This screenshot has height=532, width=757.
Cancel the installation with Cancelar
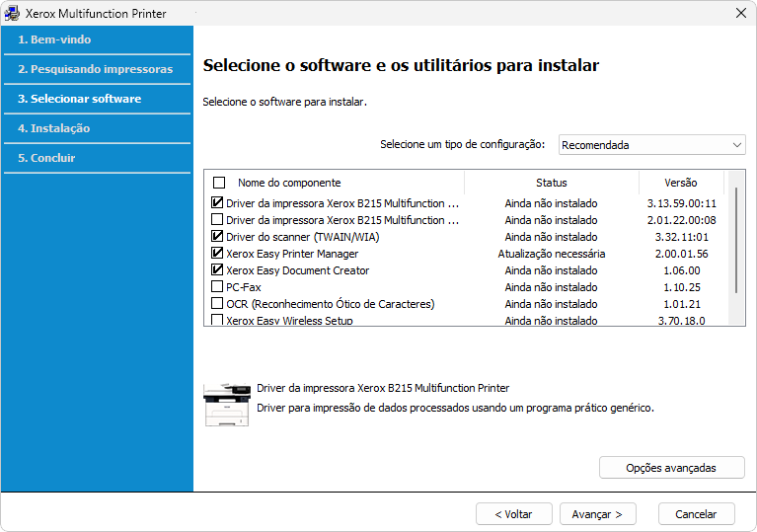[696, 514]
